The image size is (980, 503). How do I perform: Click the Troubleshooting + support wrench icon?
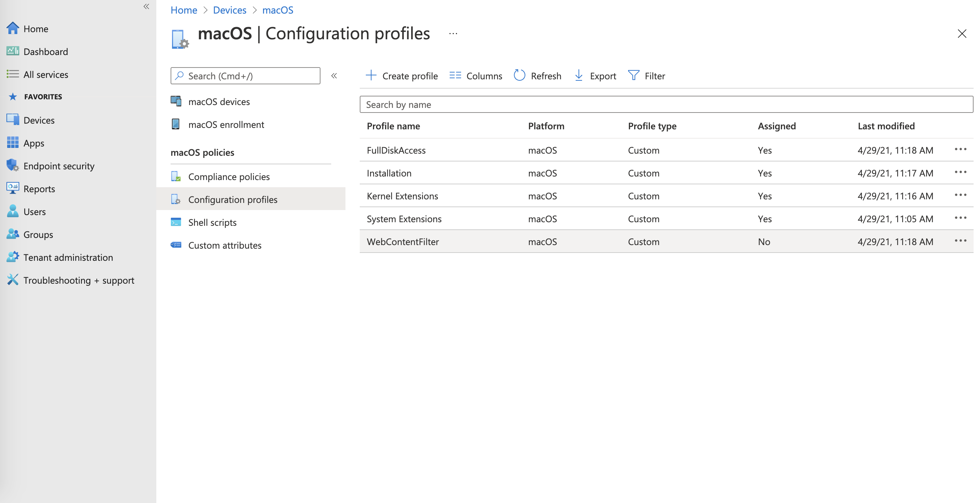[12, 280]
